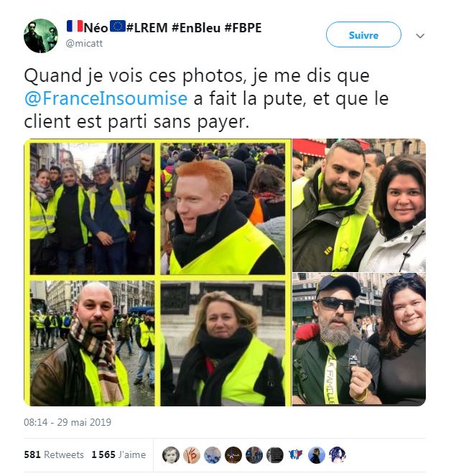This screenshot has height=476, width=451.
Task: Open the tweet timestamp 29 mai 2019
Action: point(68,422)
